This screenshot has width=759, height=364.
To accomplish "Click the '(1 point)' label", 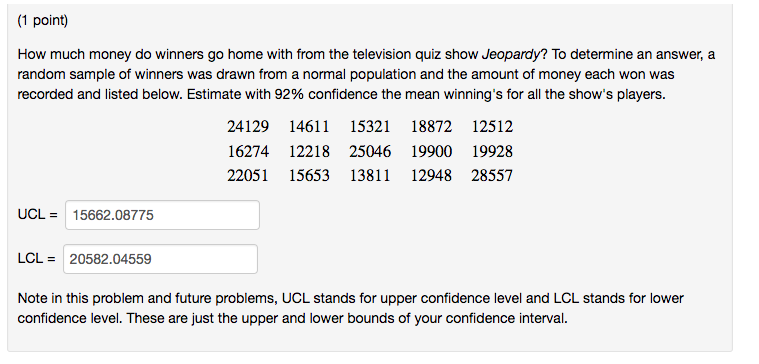I will [x=43, y=21].
